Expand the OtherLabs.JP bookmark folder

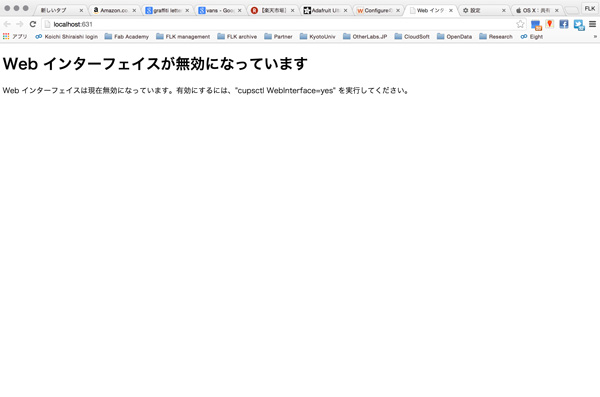coord(365,36)
